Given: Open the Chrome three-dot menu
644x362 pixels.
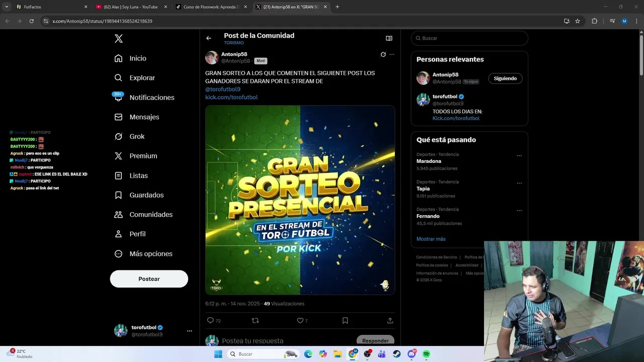Looking at the screenshot, I should [x=636, y=21].
